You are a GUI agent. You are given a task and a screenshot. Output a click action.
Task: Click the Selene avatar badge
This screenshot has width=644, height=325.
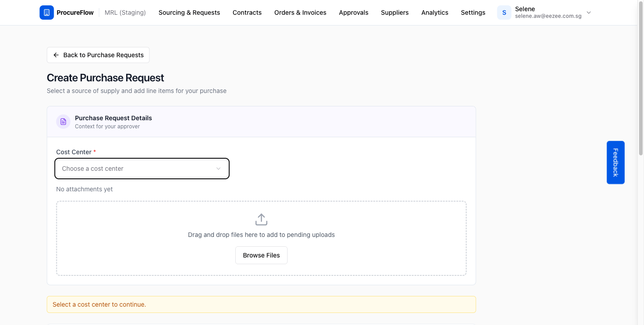click(x=504, y=13)
